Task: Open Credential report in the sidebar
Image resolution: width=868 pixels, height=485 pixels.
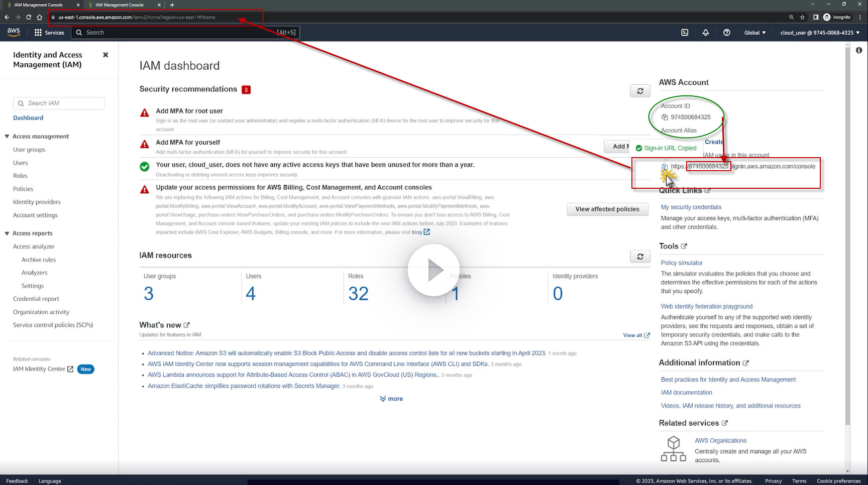Action: coord(36,299)
